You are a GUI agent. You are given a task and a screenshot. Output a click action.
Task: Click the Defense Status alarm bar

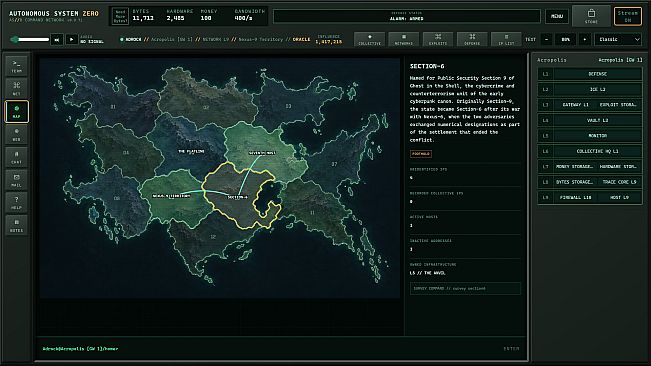coord(407,16)
